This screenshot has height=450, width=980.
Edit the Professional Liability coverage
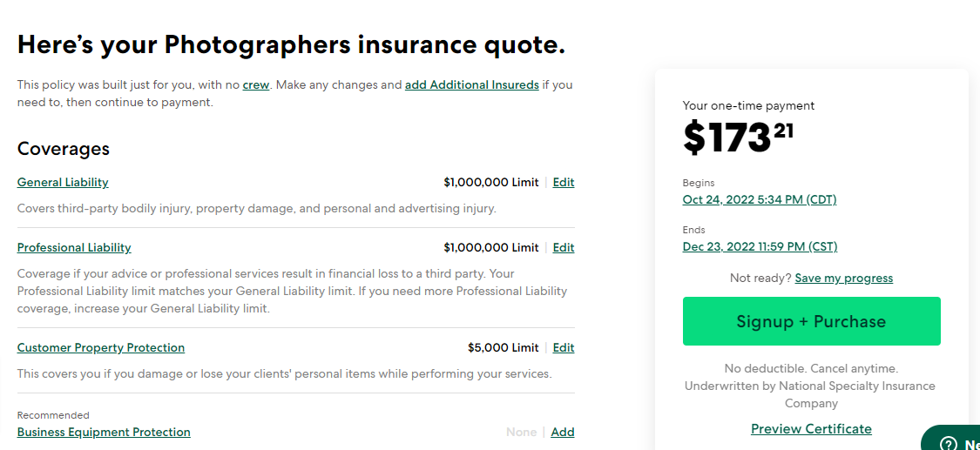coord(564,247)
